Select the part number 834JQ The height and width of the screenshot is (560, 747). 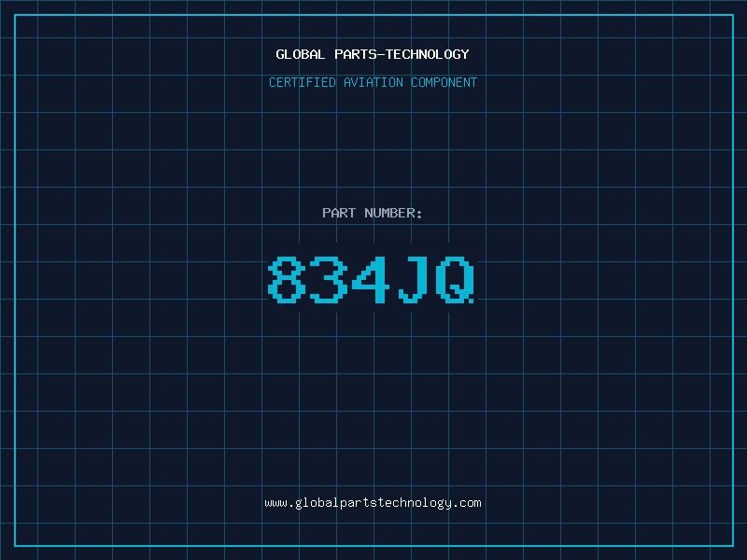(371, 279)
